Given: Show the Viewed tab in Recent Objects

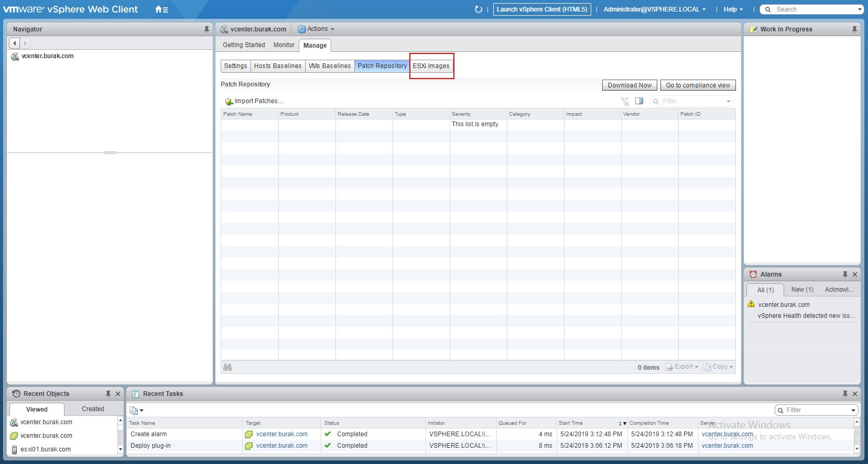Looking at the screenshot, I should click(37, 410).
